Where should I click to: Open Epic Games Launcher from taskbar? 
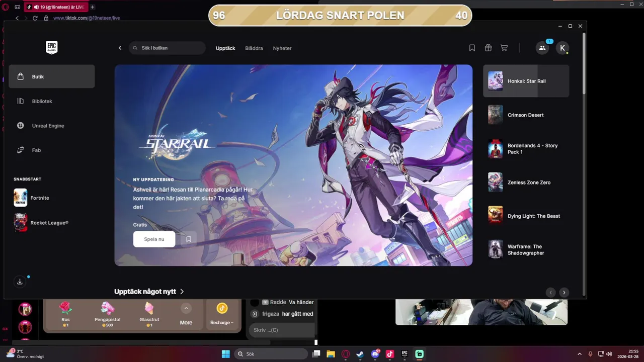click(x=405, y=354)
